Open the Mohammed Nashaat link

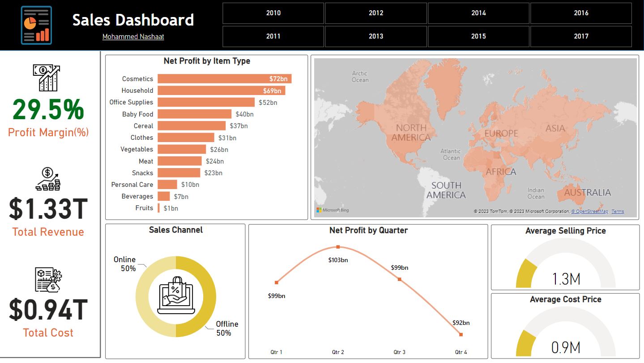point(132,37)
